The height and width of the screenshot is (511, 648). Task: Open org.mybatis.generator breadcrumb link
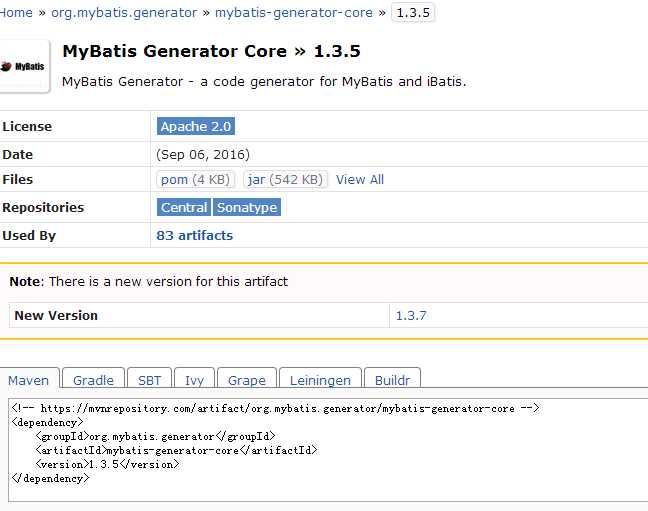124,13
